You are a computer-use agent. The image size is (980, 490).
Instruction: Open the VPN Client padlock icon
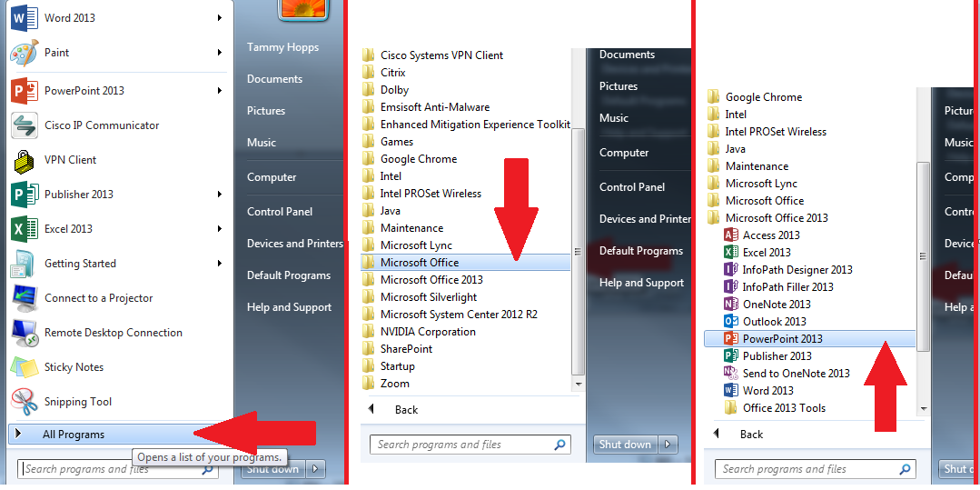24,160
